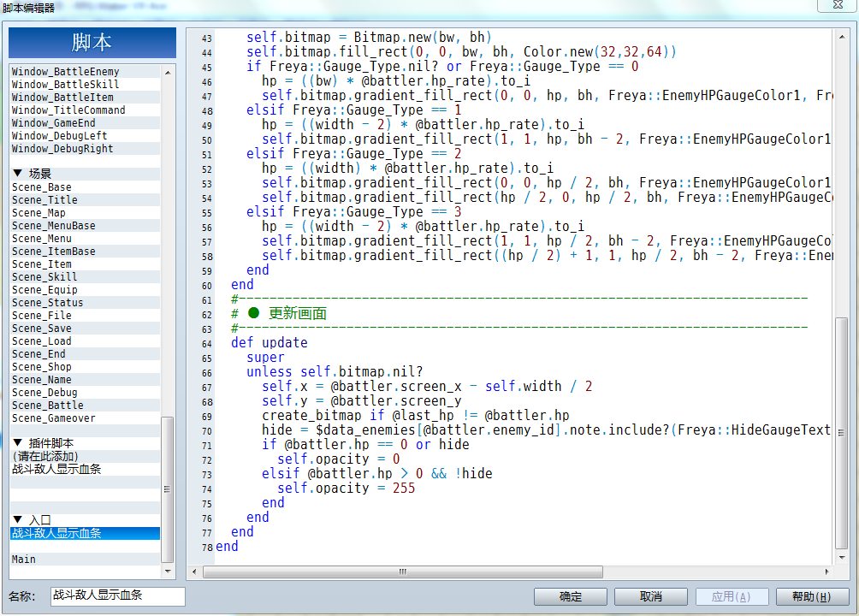Image resolution: width=859 pixels, height=616 pixels.
Task: Select Window_DebugRight script
Action: (x=85, y=149)
